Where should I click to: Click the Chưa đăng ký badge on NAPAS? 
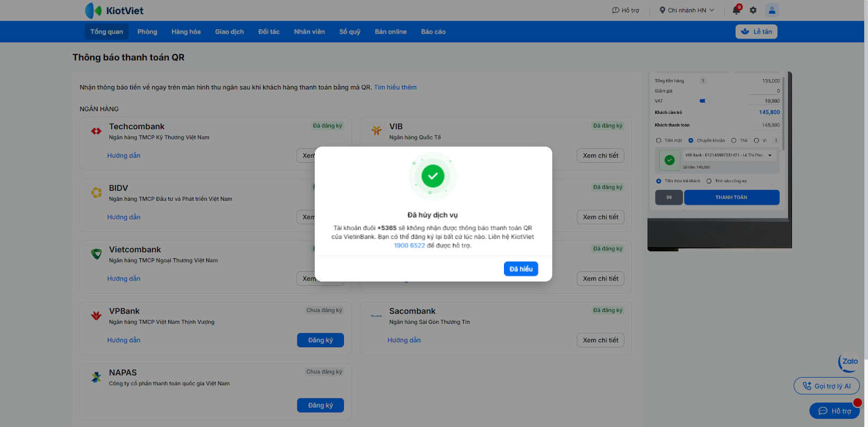[324, 372]
